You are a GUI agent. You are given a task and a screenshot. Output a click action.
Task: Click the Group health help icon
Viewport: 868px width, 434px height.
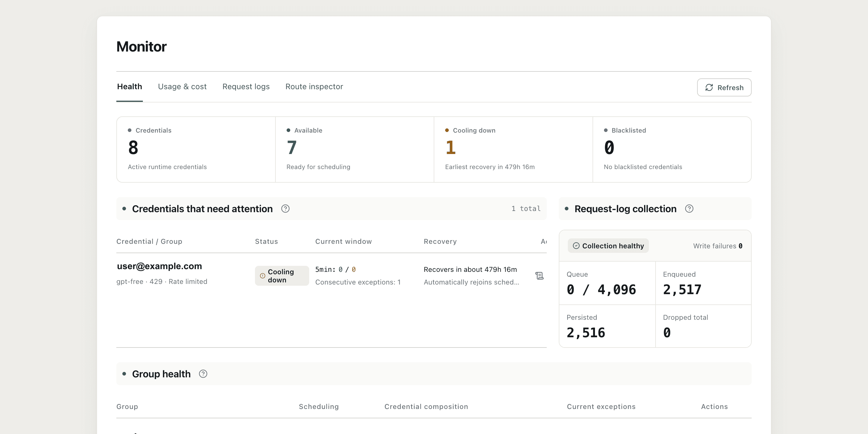(203, 374)
